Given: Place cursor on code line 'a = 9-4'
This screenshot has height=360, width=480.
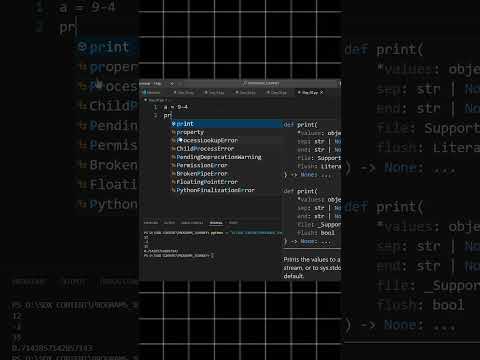Looking at the screenshot, I should pos(176,107).
